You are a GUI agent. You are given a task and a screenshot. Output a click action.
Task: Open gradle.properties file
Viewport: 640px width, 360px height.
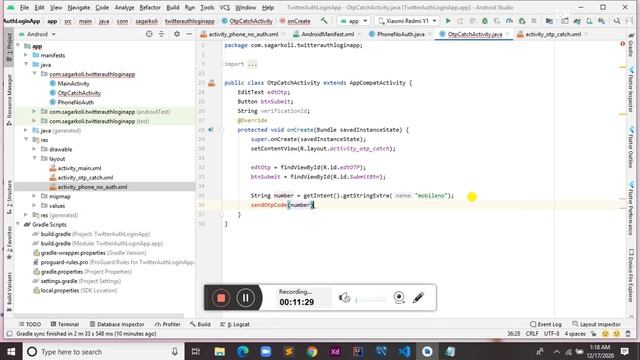(x=61, y=272)
